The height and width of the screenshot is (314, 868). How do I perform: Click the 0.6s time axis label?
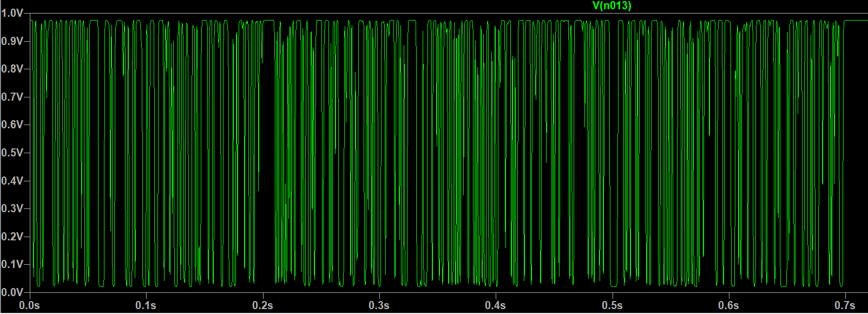[x=729, y=306]
